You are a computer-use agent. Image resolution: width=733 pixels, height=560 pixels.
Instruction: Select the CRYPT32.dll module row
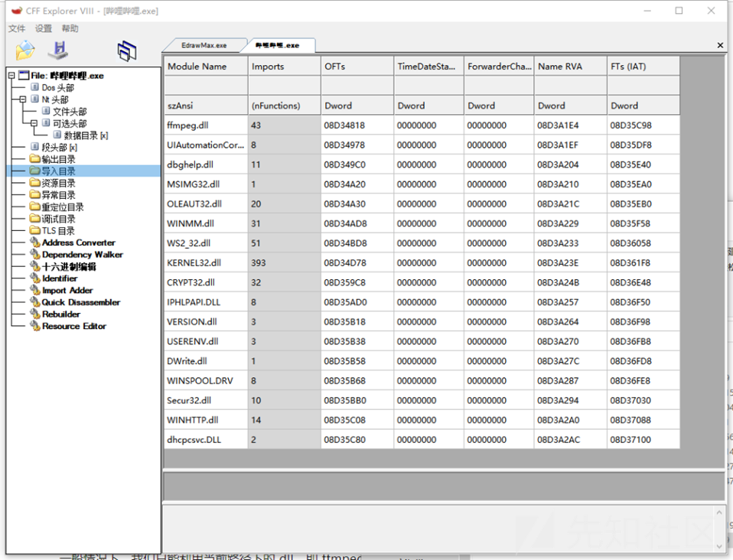click(x=422, y=282)
